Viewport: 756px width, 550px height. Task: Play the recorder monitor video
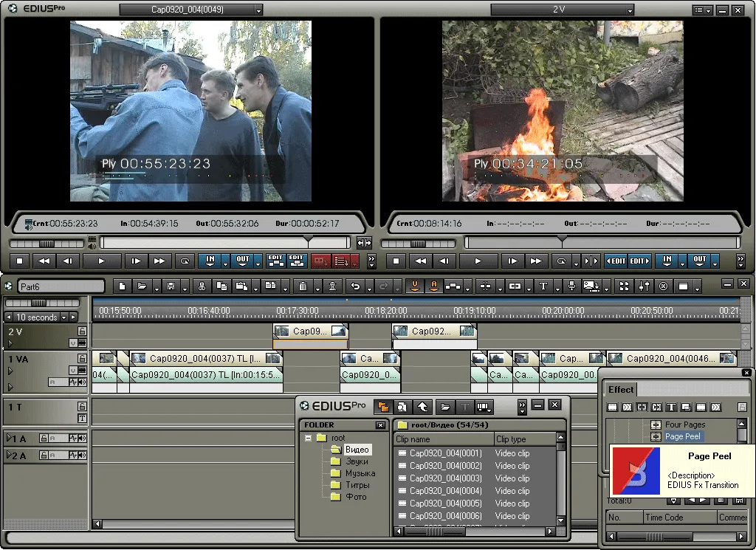[478, 261]
